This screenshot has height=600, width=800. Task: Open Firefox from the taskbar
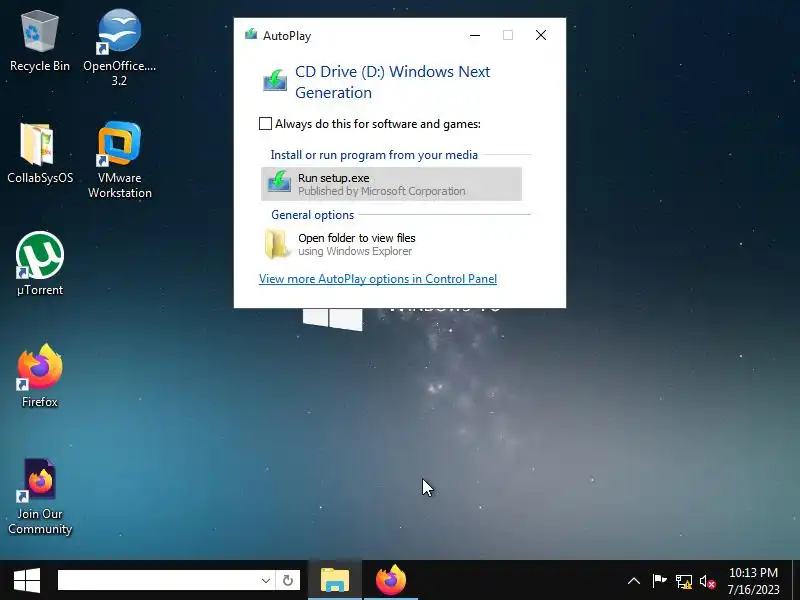pos(391,581)
